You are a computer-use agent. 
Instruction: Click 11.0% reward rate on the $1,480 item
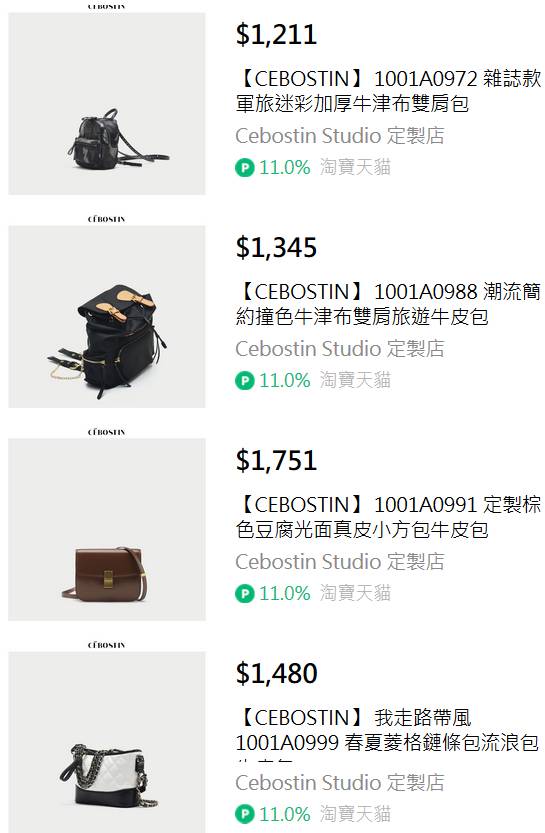click(285, 814)
